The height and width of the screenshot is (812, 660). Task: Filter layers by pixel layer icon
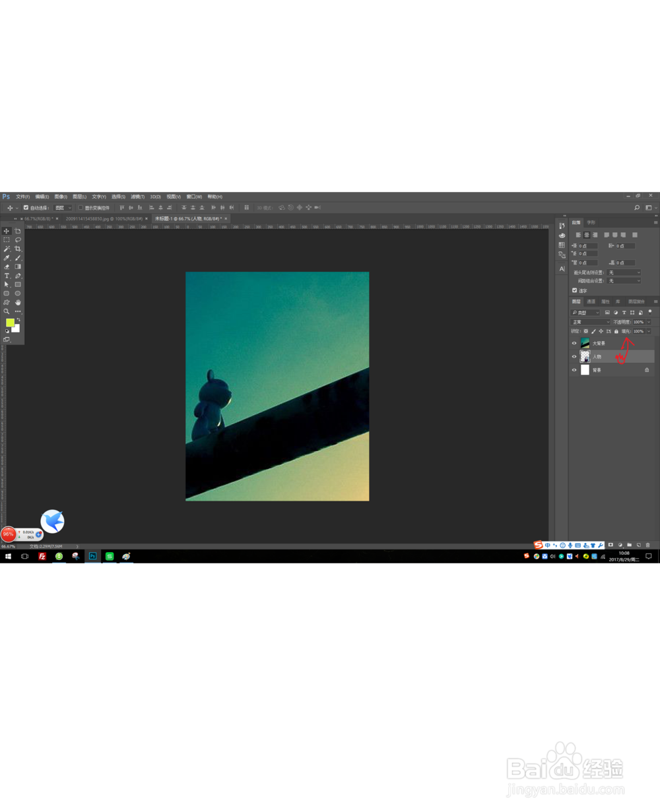point(607,313)
